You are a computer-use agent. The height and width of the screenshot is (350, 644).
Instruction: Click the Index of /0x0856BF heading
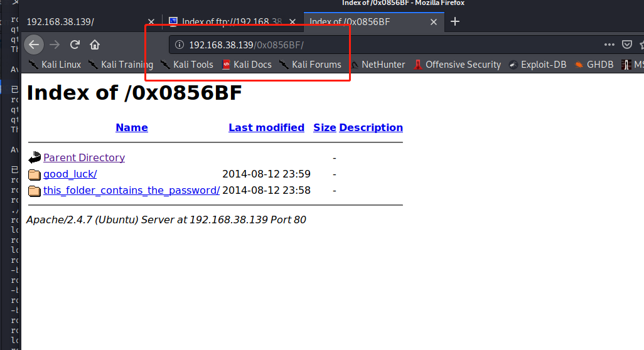tap(134, 93)
